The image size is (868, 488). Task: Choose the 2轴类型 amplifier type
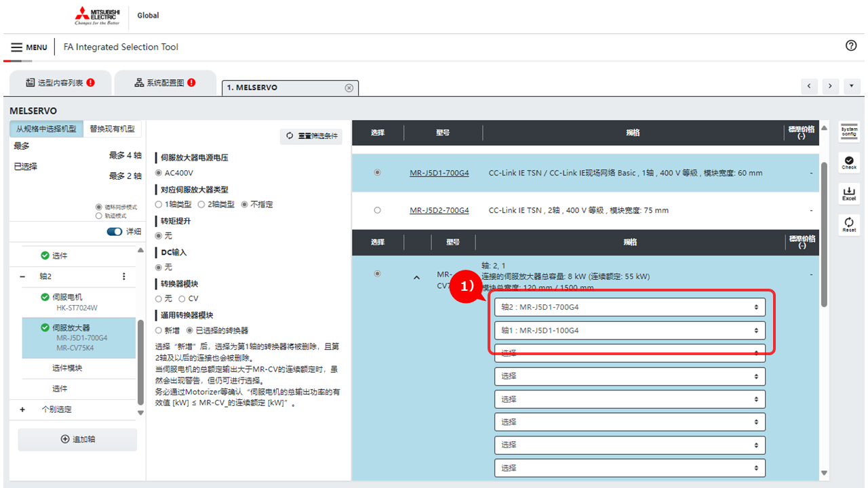(201, 204)
